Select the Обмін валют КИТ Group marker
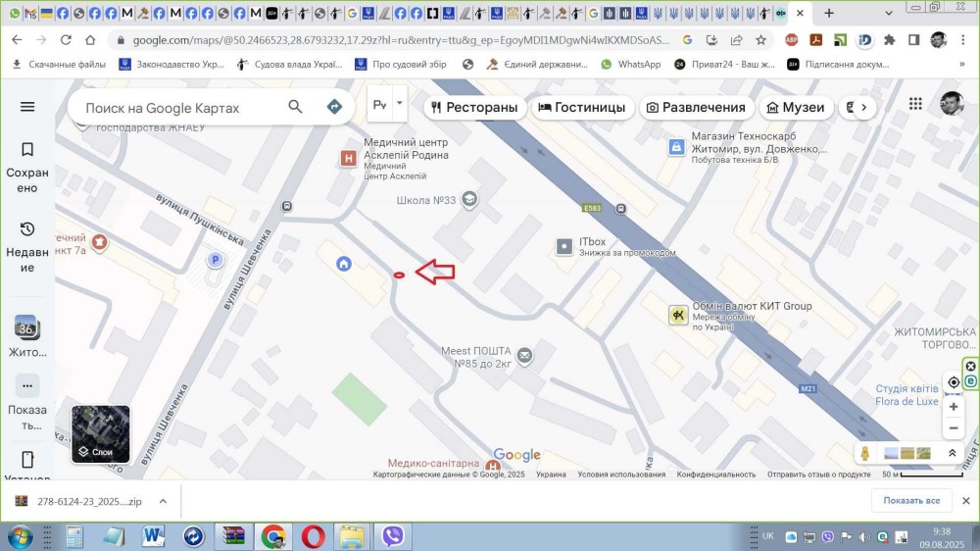This screenshot has width=980, height=551. pos(677,315)
